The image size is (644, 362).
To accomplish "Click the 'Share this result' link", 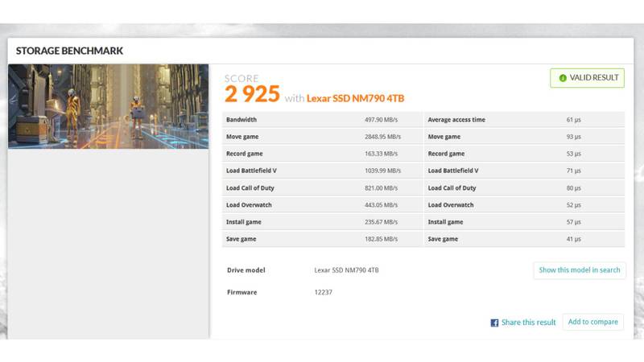I will [528, 323].
